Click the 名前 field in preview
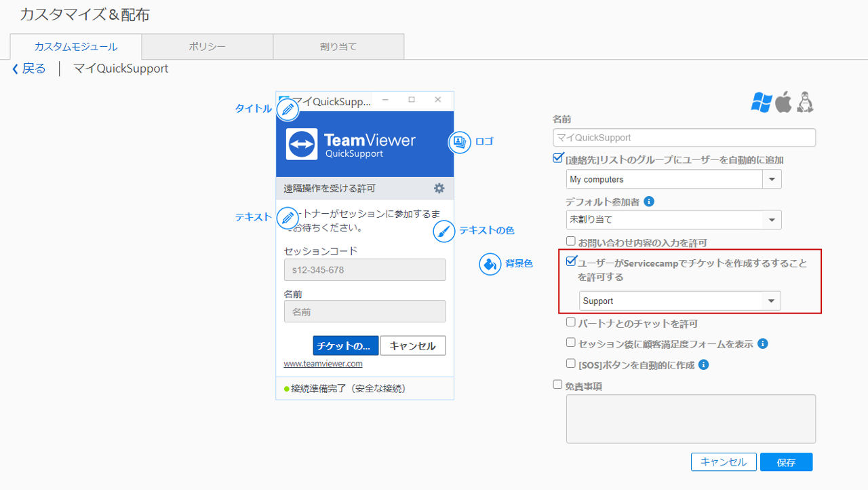 point(365,312)
